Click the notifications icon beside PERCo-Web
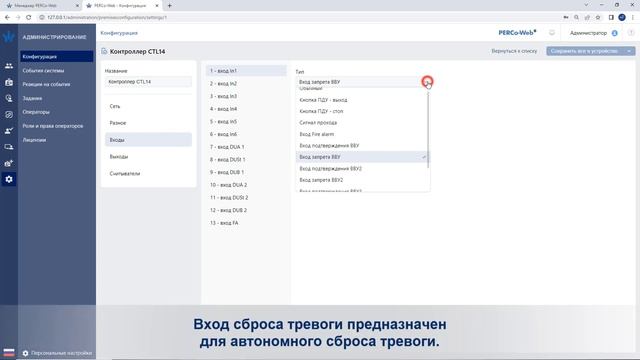 (x=552, y=33)
